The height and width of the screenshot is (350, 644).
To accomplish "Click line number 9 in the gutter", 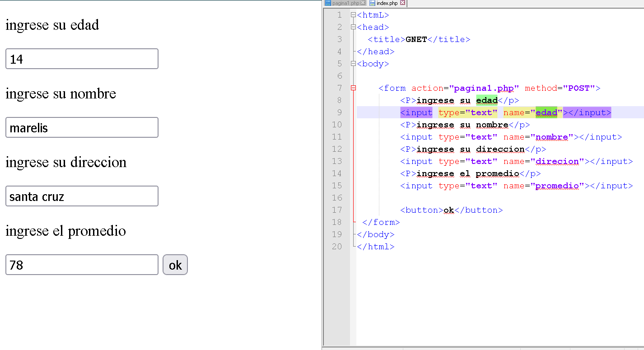I will pyautogui.click(x=340, y=112).
